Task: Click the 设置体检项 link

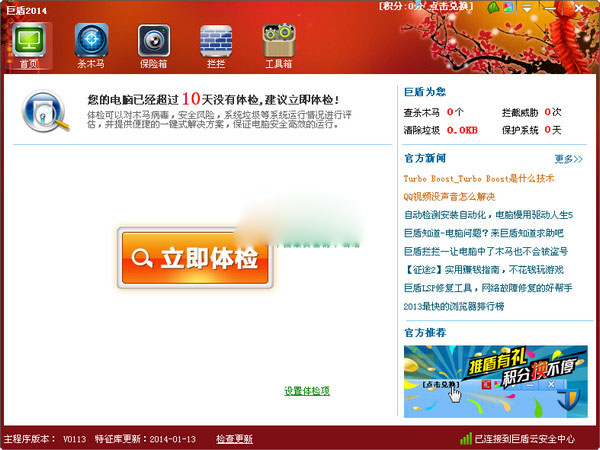Action: (x=307, y=391)
